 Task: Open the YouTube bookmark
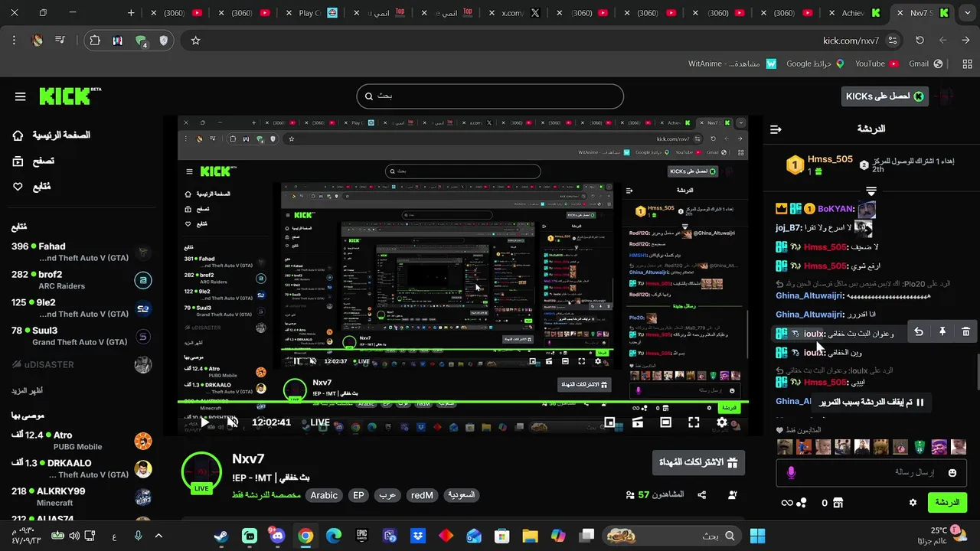(876, 64)
